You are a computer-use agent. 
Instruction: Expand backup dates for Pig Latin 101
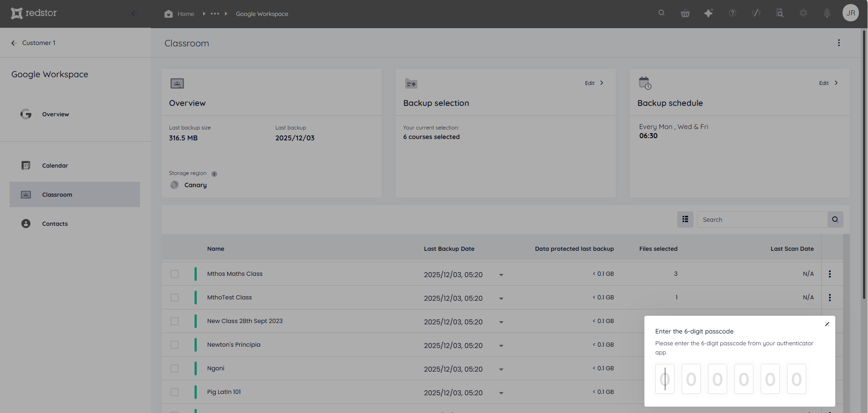point(501,393)
